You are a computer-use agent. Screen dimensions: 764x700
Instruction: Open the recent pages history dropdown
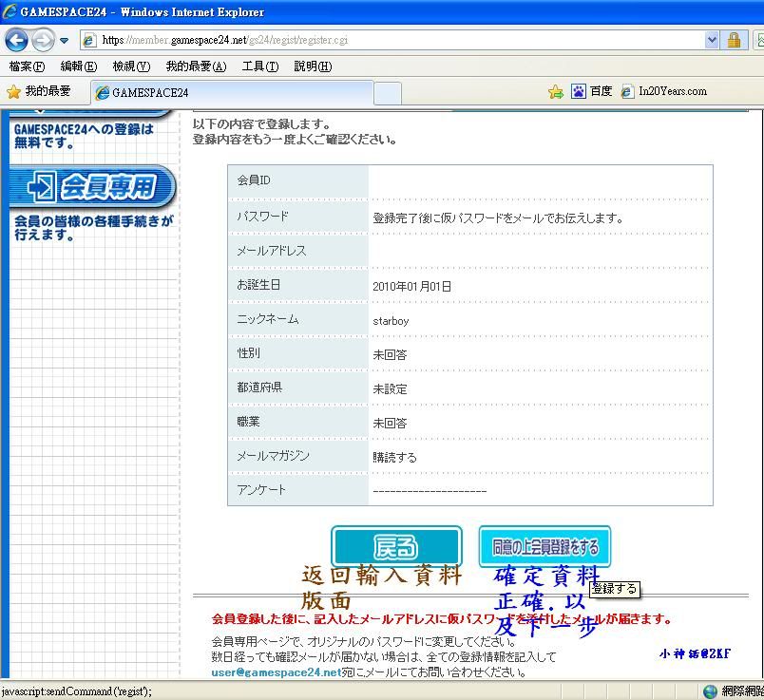[65, 41]
